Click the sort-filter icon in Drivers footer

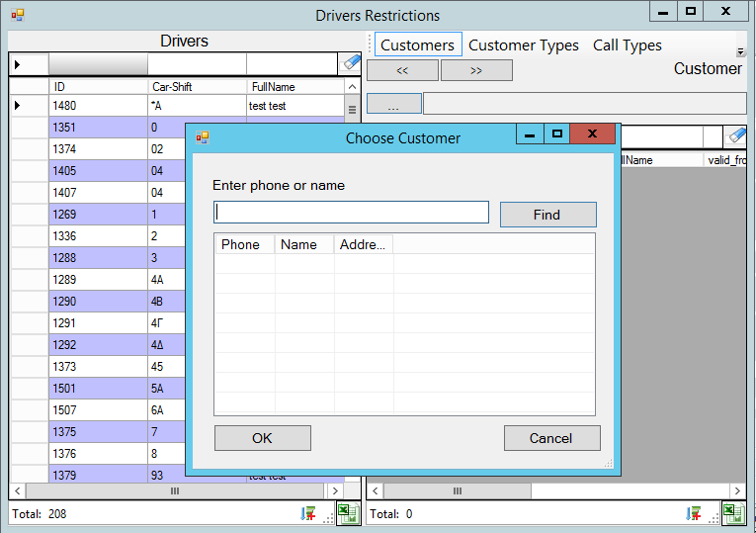pyautogui.click(x=308, y=513)
